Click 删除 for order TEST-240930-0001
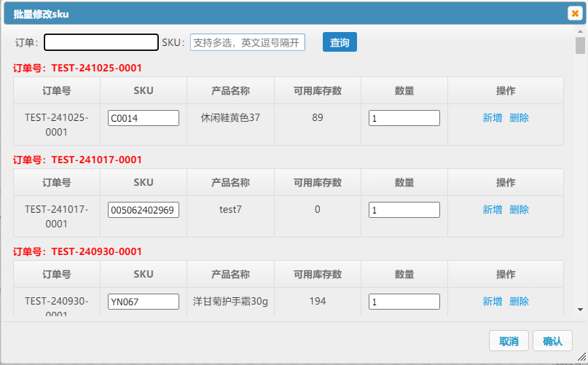 [x=520, y=302]
